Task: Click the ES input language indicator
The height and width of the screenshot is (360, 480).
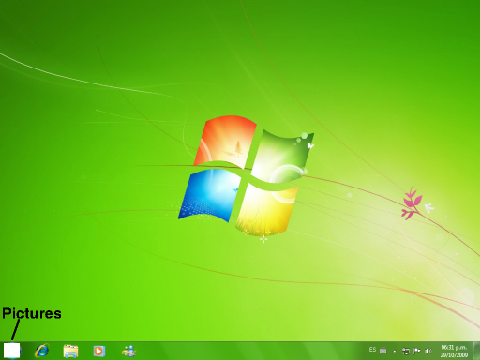Action: coord(372,350)
